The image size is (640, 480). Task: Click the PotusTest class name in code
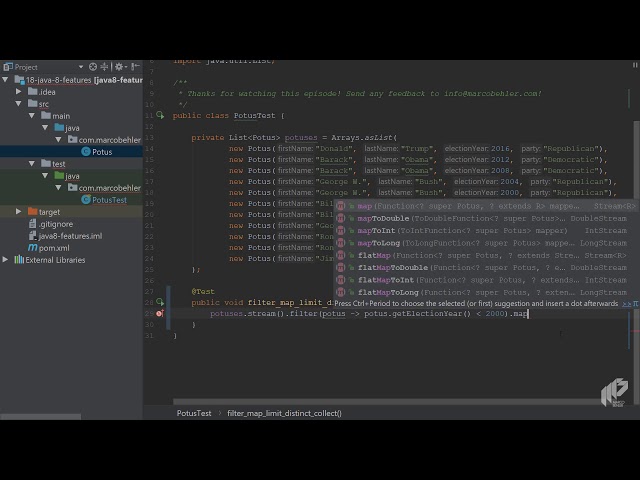pos(255,116)
